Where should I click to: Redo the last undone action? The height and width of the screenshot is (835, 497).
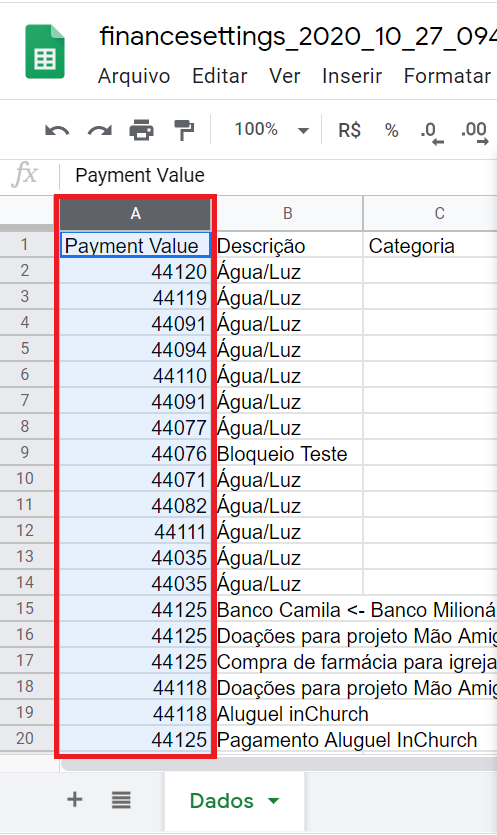click(x=100, y=130)
